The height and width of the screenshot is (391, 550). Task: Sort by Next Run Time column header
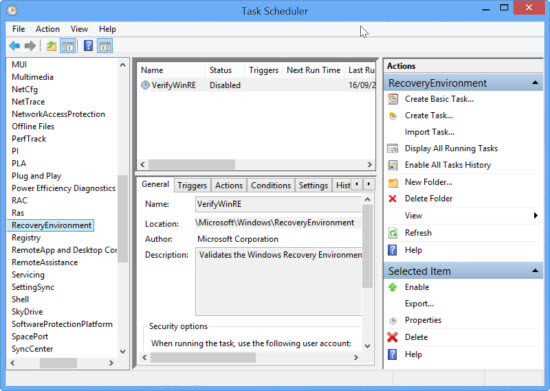(x=313, y=70)
